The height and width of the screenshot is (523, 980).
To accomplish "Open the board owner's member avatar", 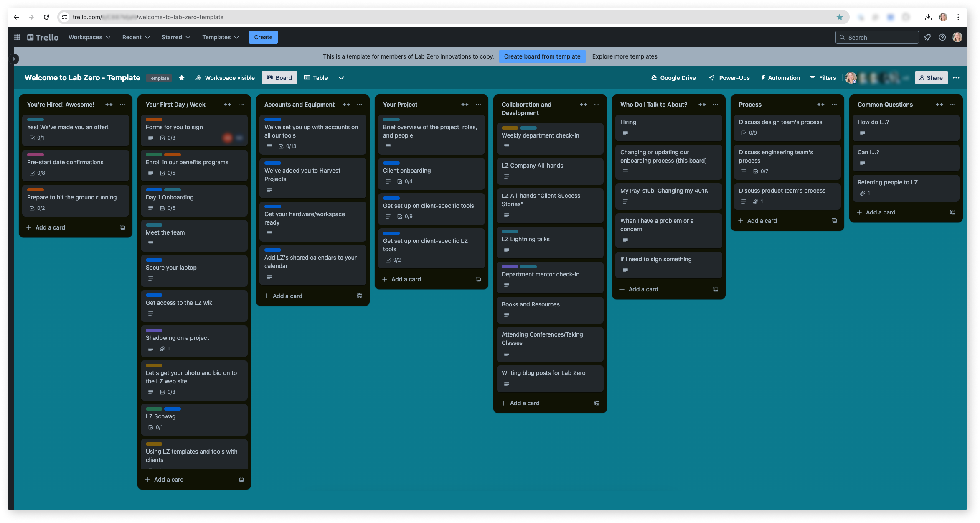I will coord(851,78).
